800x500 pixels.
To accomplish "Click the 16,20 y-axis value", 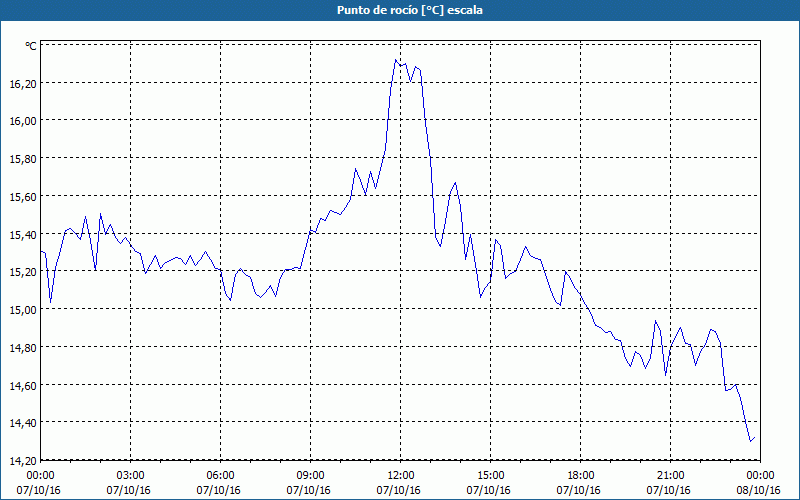I will pos(23,84).
